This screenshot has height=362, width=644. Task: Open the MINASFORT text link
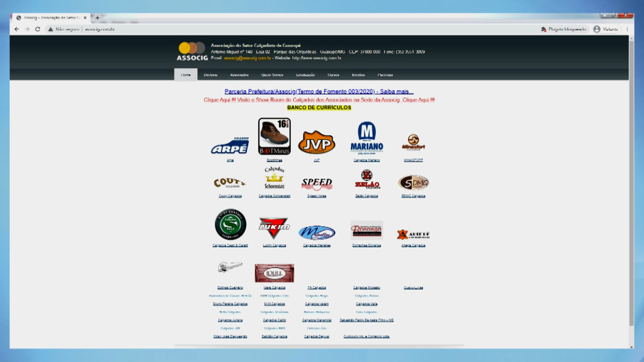click(x=413, y=160)
